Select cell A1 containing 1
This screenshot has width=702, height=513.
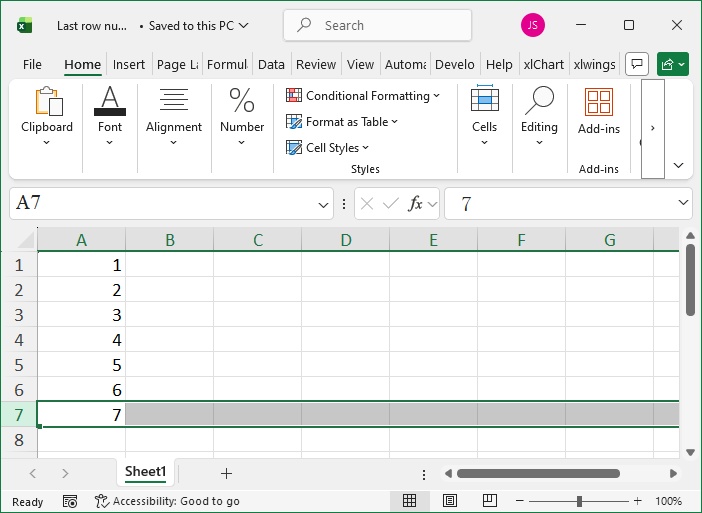(81, 265)
